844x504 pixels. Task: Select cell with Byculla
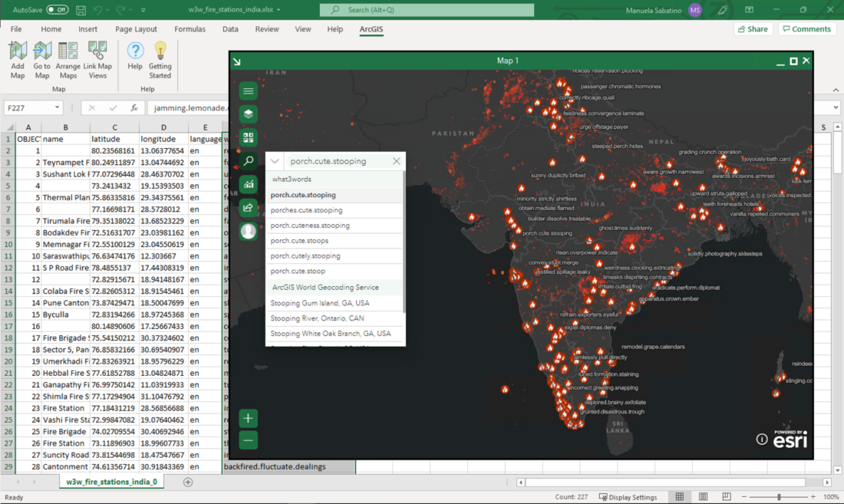tap(66, 315)
